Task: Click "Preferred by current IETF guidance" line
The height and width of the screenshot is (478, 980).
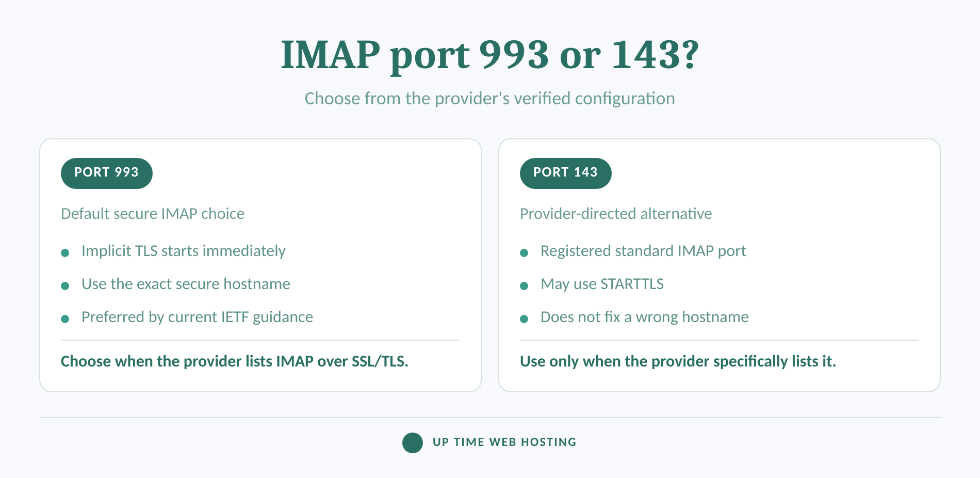Action: [197, 317]
